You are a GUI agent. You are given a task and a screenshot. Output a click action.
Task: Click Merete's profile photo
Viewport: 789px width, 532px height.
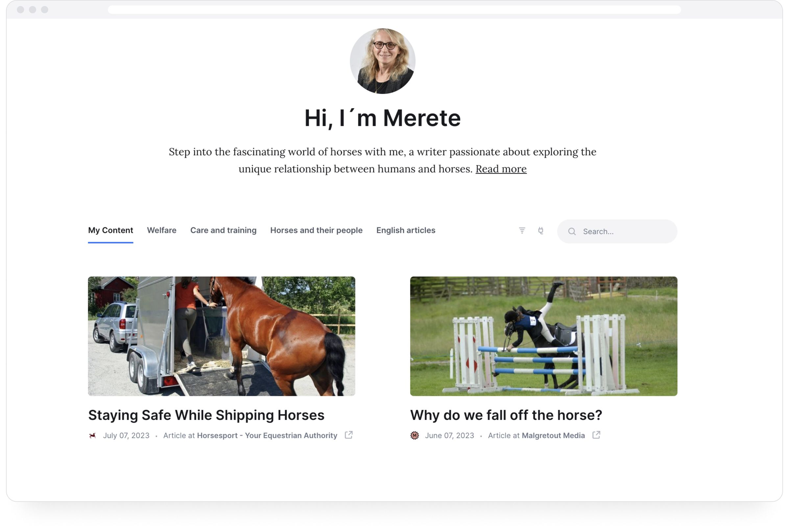coord(382,61)
